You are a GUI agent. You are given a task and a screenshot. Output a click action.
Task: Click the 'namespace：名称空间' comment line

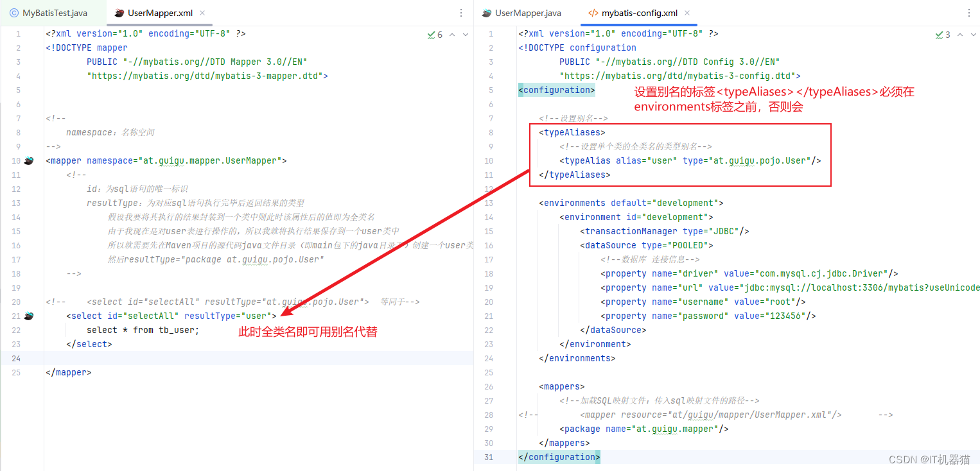[x=110, y=132]
